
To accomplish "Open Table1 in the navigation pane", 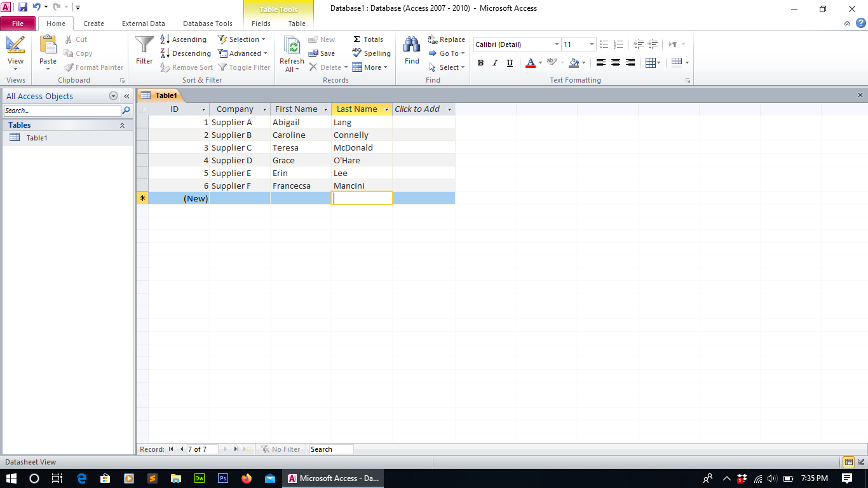I will point(37,138).
